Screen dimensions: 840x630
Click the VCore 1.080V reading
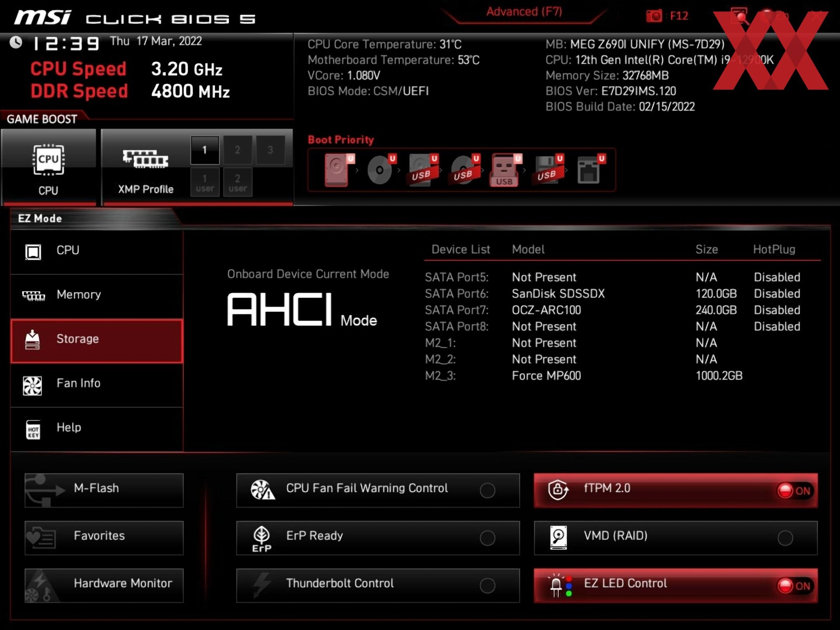(344, 76)
